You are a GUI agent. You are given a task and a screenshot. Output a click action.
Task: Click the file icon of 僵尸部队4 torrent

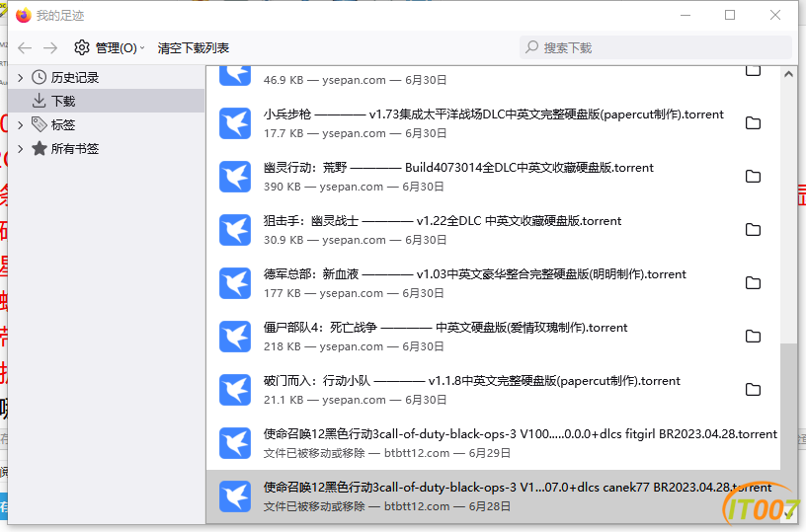[x=235, y=337]
